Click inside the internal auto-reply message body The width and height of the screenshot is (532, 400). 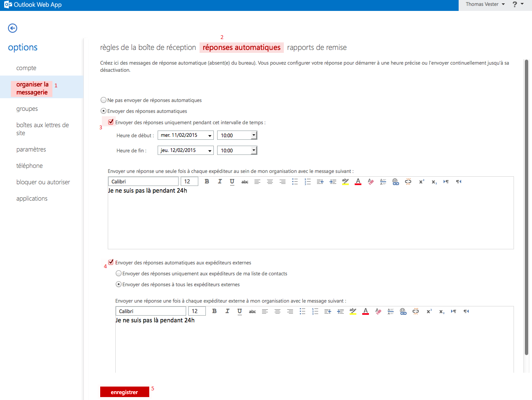(311, 217)
